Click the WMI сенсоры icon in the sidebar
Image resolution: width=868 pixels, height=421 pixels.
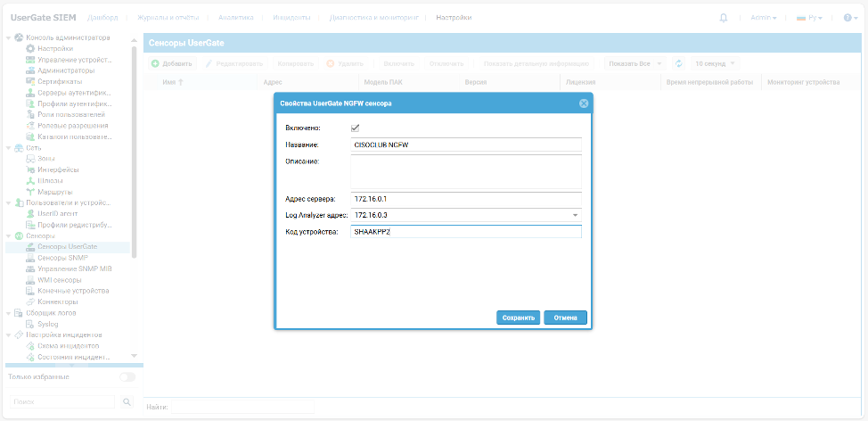[x=30, y=280]
